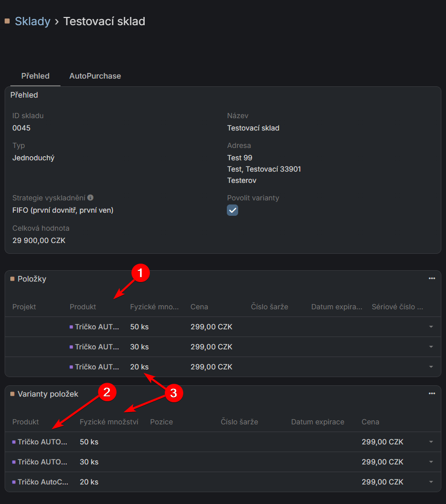Click the Varianty položek panel header icon
This screenshot has height=504, width=446.
[12, 394]
